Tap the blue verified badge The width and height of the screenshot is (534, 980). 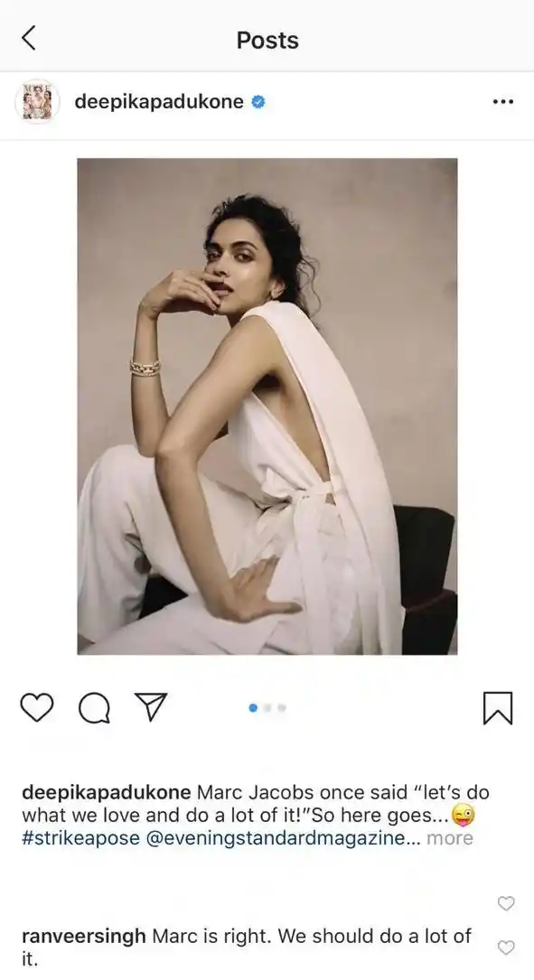258,102
